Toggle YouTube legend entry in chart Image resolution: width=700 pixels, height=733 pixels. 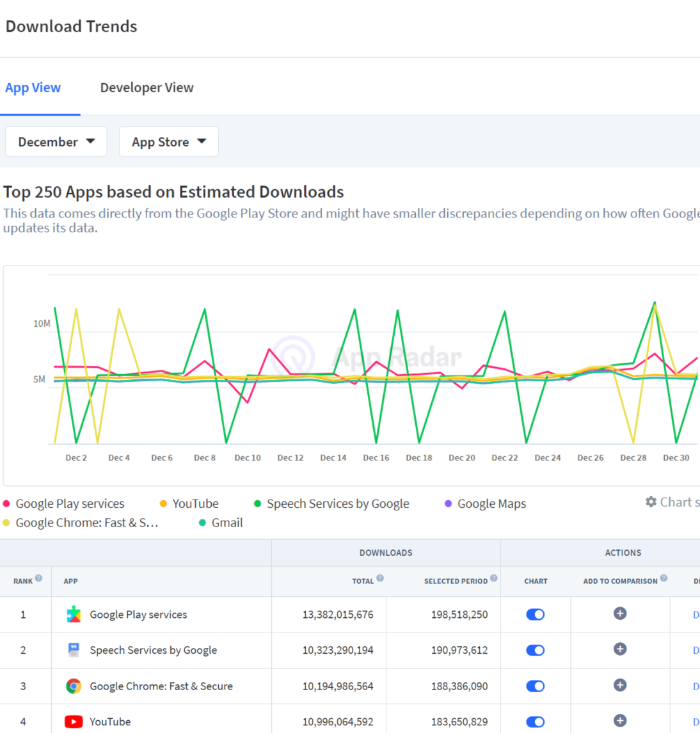tap(189, 503)
